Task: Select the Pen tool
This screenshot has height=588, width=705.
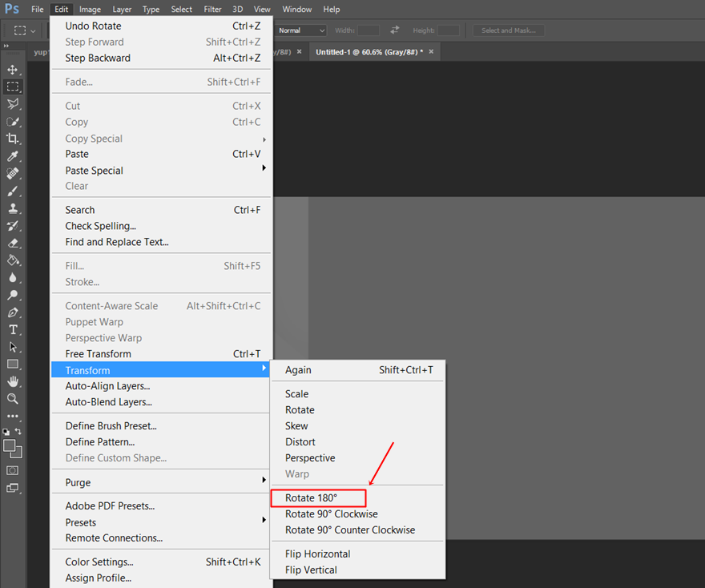Action: pos(13,312)
